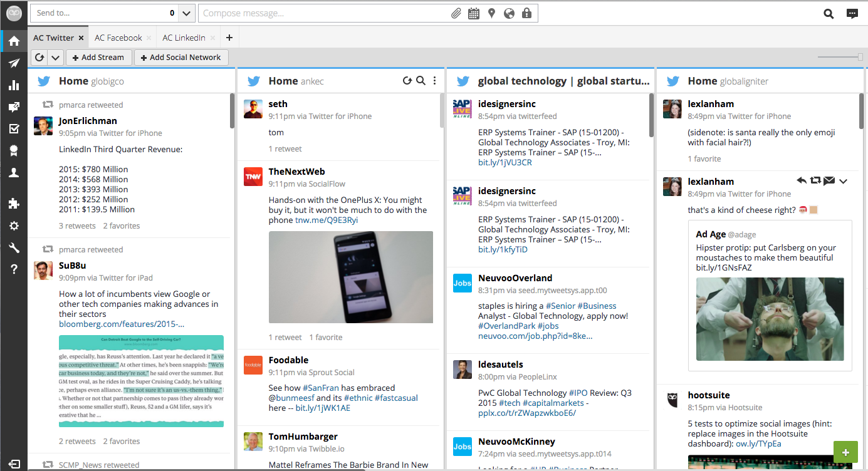Open the conversations chat bubble icon
This screenshot has width=868, height=471.
point(852,13)
